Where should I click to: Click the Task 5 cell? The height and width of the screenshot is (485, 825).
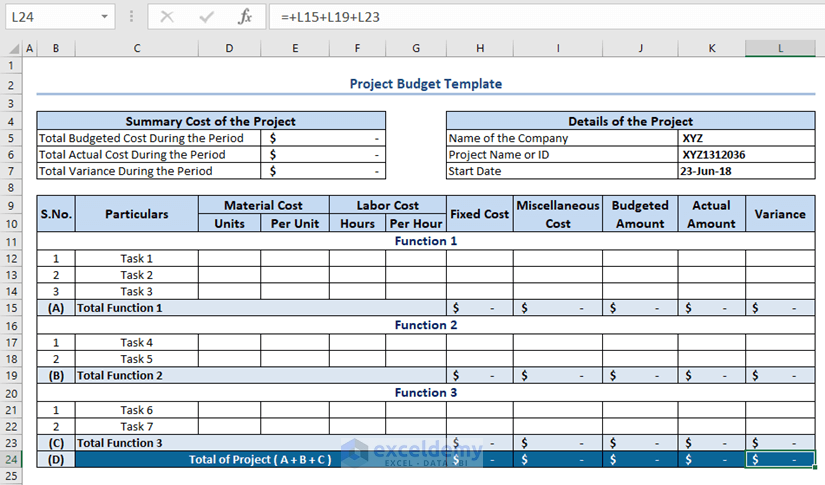(137, 359)
